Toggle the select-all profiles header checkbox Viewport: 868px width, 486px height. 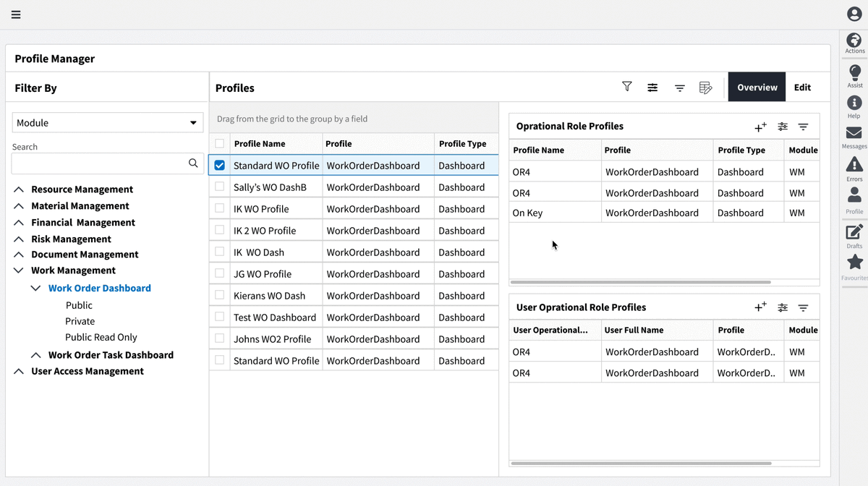click(220, 143)
